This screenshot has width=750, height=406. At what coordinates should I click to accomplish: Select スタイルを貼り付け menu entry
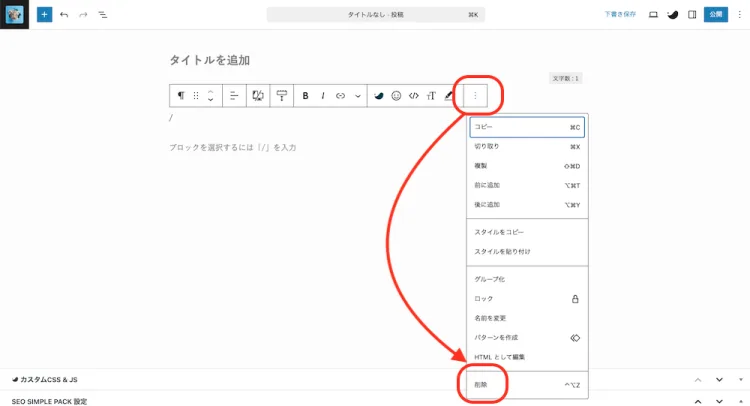(x=527, y=252)
